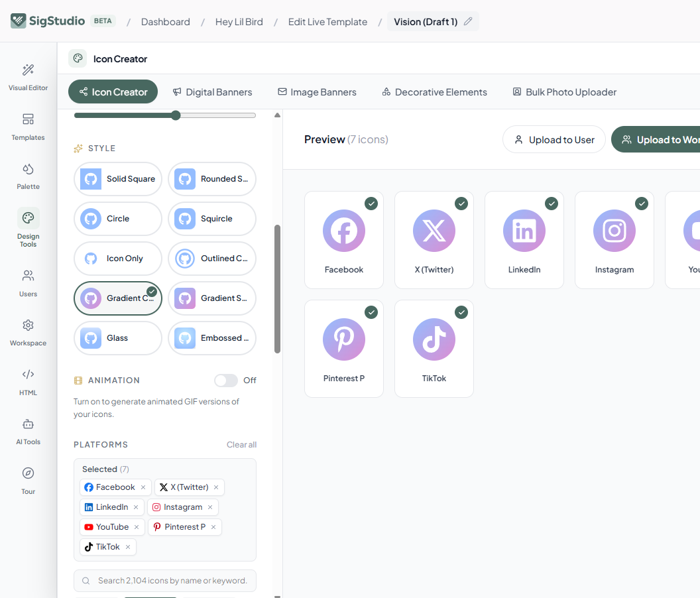Select the Embossed style option
The image size is (700, 598).
212,338
